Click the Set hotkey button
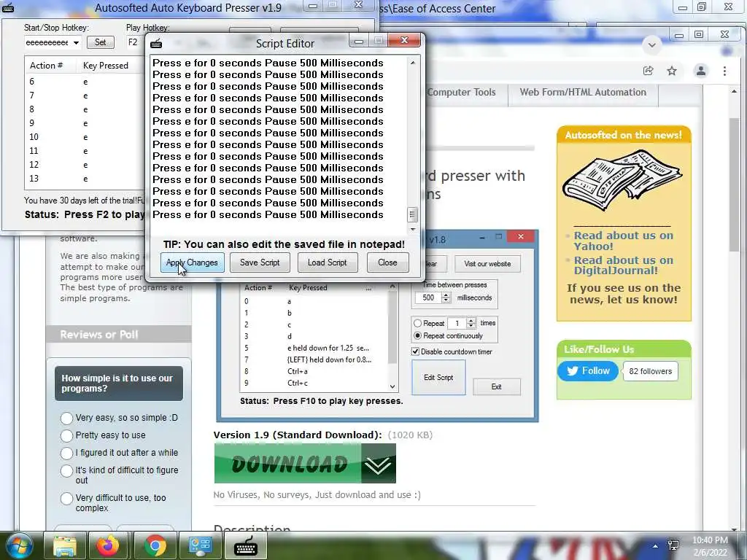This screenshot has width=747, height=560. 101,42
